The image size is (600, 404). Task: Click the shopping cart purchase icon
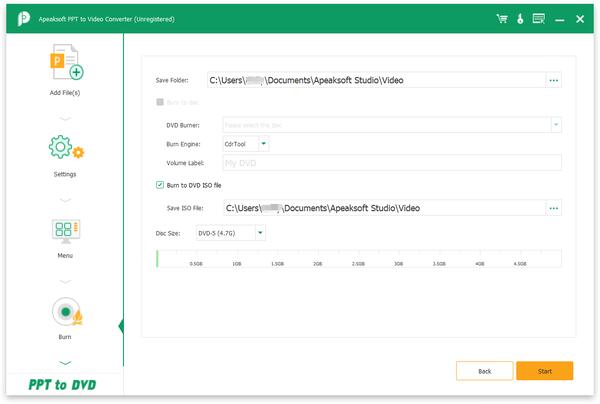(502, 19)
